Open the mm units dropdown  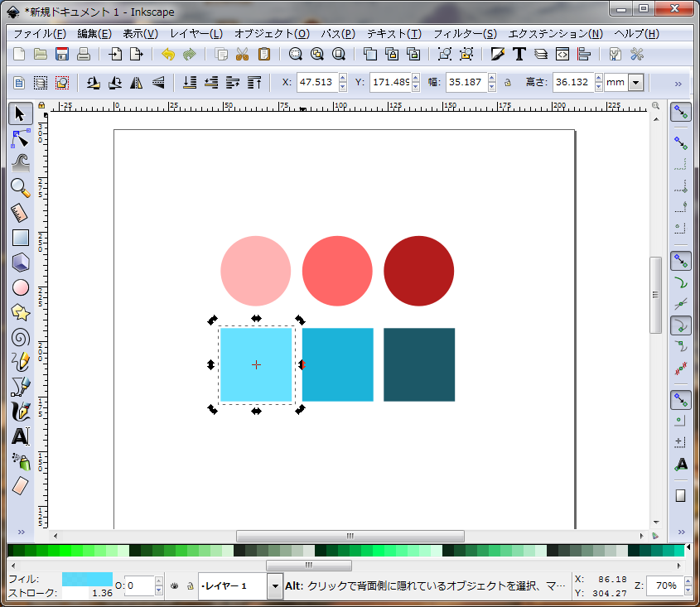pos(635,83)
